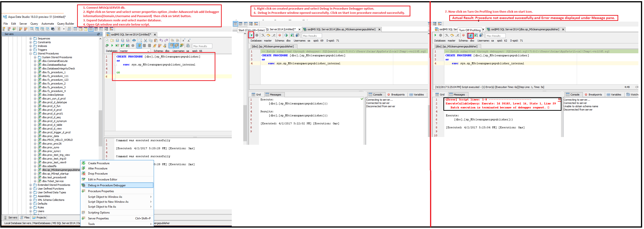Click Step Out icon in middle debugger toolbar
Viewport: 644px width, 229px height.
pos(274,35)
